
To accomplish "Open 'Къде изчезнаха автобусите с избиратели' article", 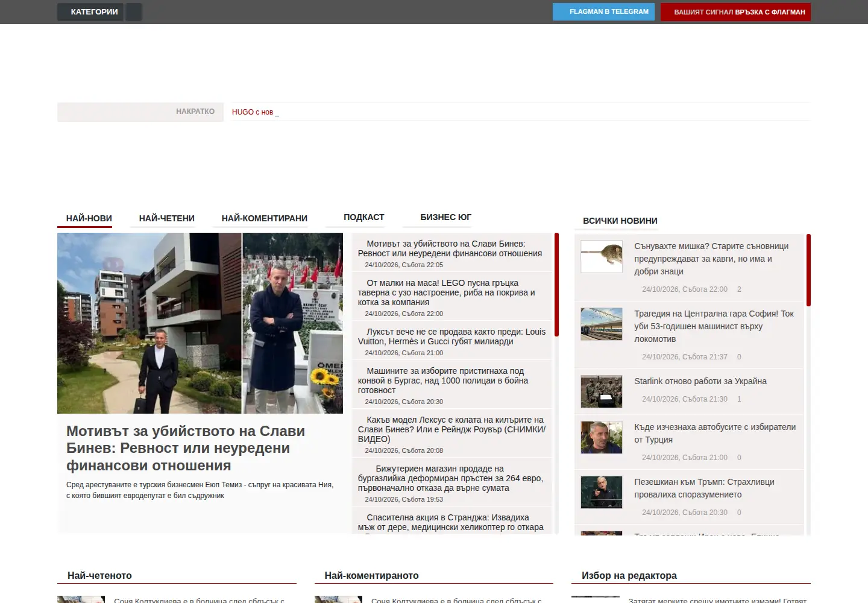I will coord(715,434).
